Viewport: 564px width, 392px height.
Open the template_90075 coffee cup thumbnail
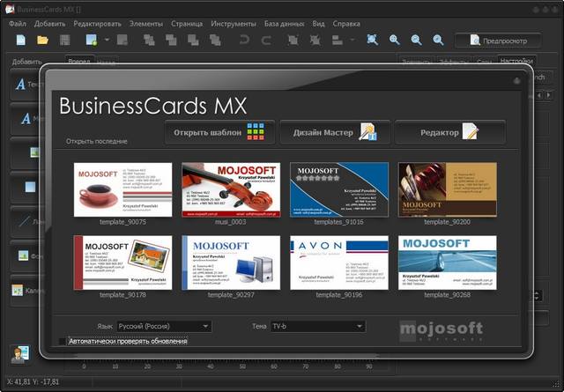123,190
